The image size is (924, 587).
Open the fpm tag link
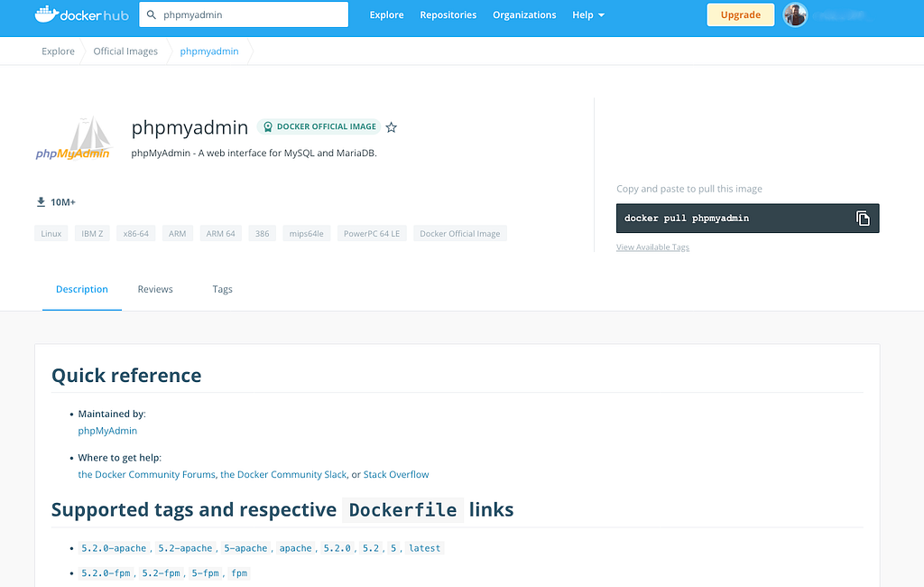coord(239,573)
